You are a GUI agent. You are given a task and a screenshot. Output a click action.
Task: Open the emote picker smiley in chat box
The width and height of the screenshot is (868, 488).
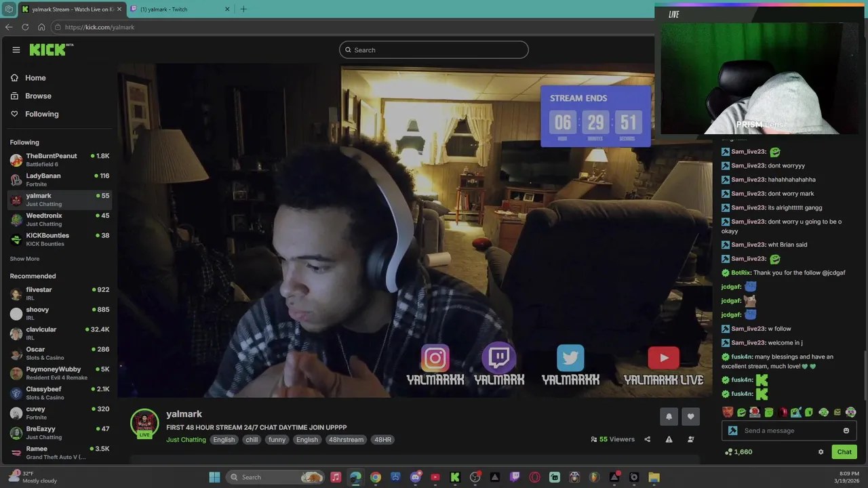846,430
